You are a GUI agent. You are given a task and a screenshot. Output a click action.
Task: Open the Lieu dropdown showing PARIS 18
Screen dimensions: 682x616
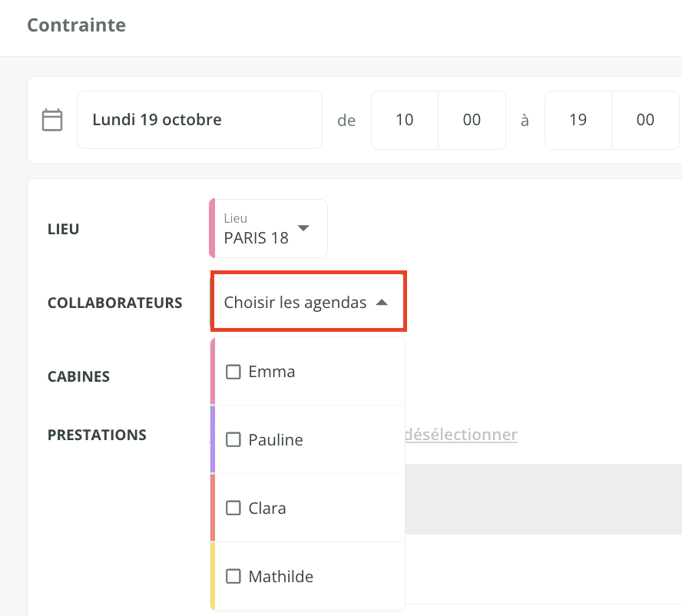click(268, 229)
